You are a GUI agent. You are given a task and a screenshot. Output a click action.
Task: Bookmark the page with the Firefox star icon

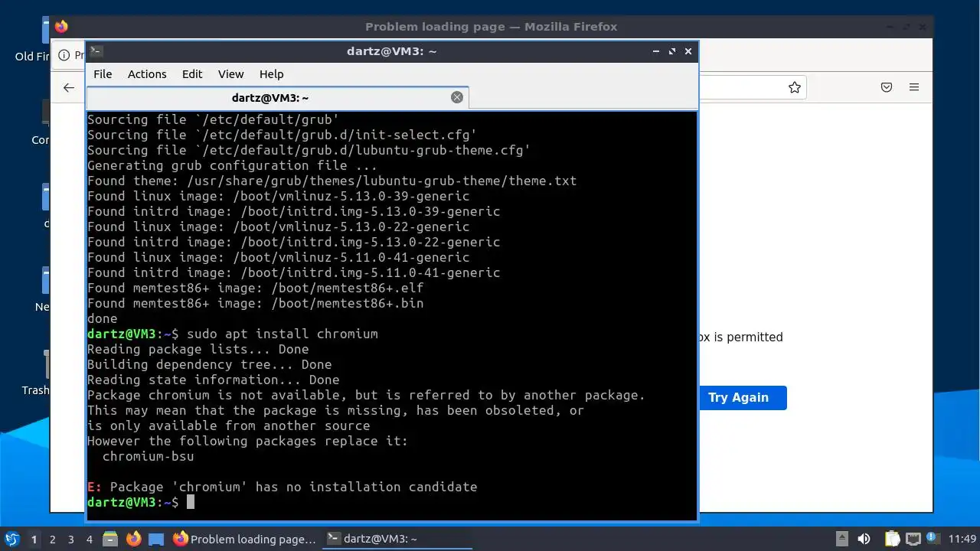click(795, 87)
